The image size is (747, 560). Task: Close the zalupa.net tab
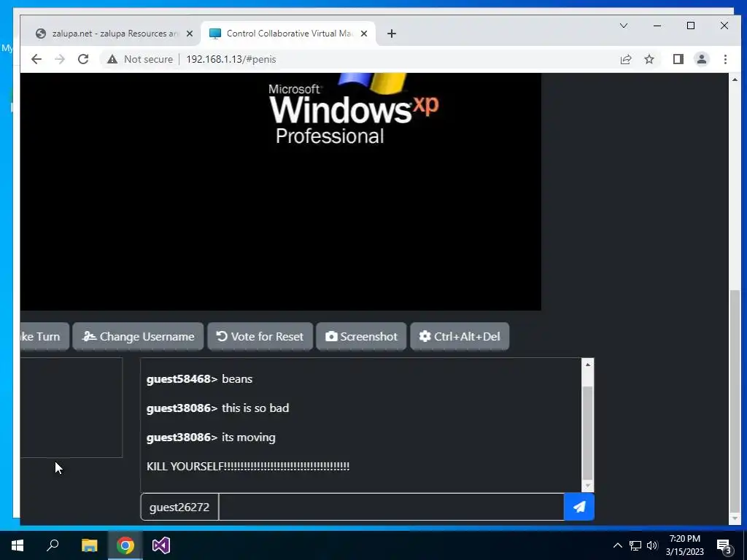[190, 34]
